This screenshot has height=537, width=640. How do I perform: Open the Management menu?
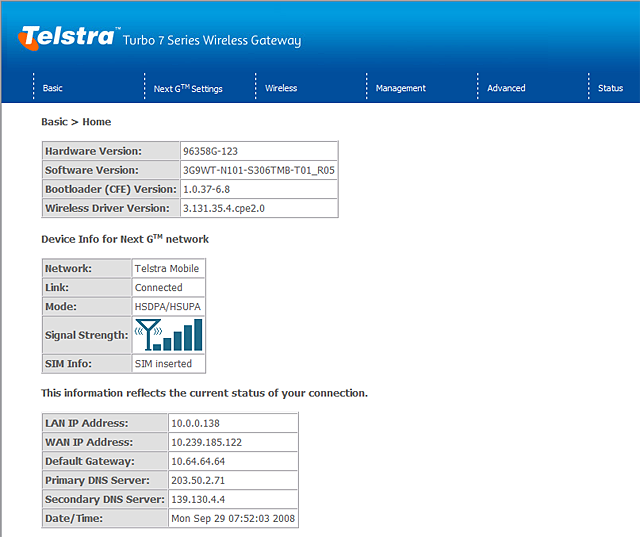[400, 88]
